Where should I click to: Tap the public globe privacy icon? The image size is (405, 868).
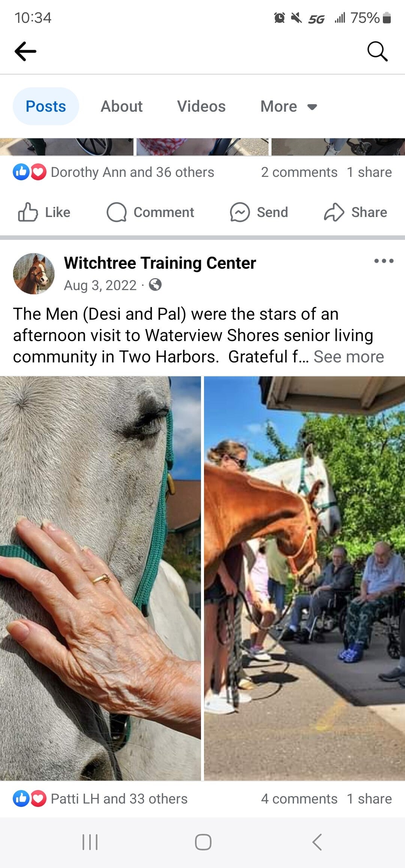pos(155,285)
